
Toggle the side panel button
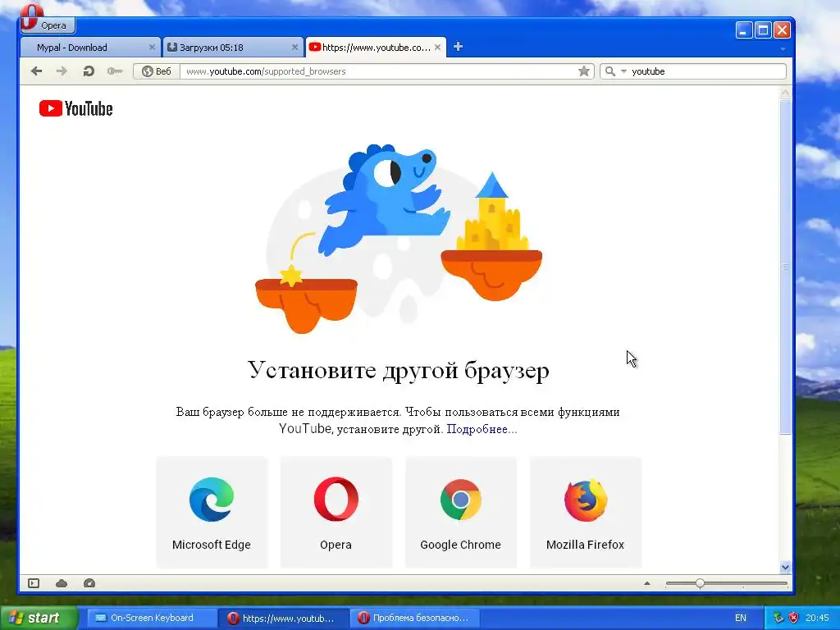coord(34,583)
